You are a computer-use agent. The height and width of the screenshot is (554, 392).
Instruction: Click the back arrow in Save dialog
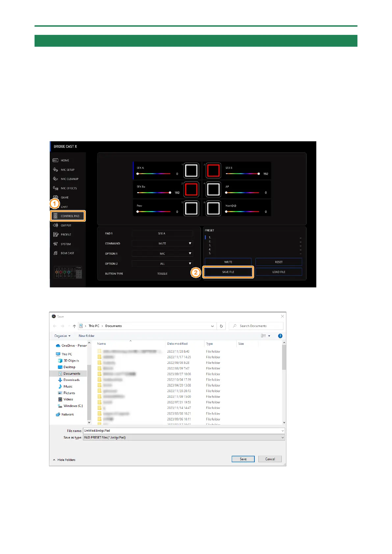point(55,326)
